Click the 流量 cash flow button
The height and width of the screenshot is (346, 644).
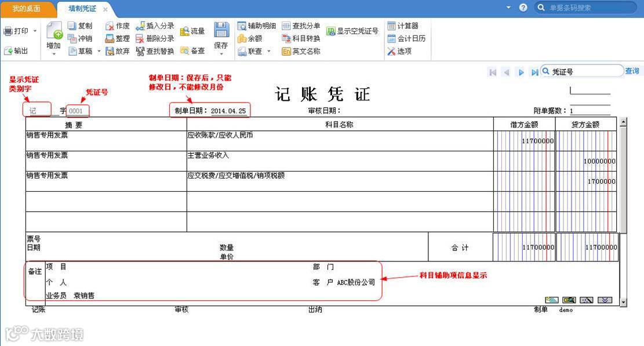tap(192, 31)
